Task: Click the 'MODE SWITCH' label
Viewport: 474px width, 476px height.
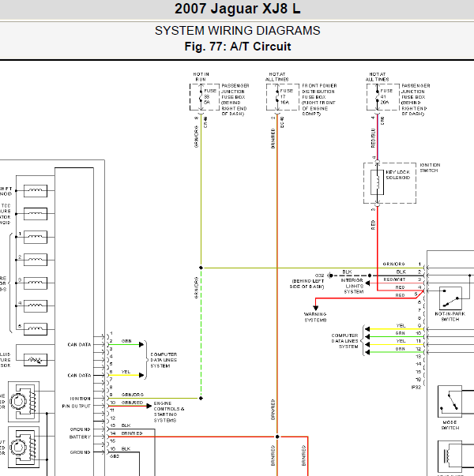Action: [450, 425]
